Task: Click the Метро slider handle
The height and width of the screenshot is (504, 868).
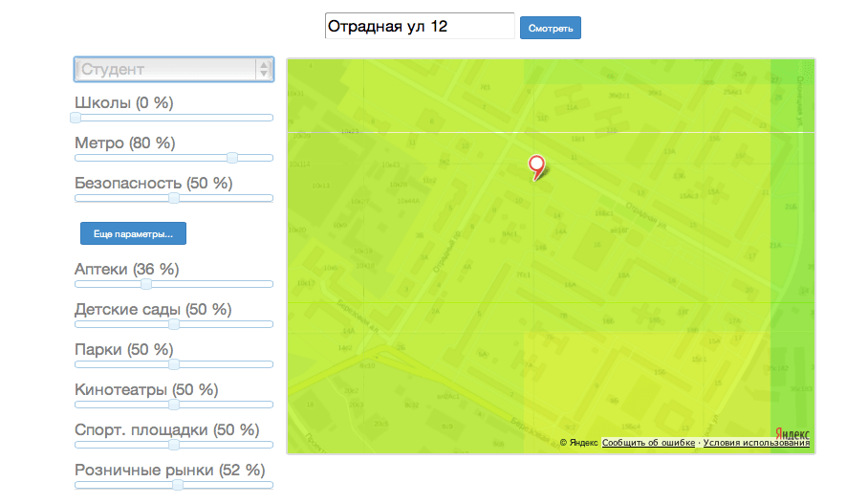Action: click(x=232, y=158)
